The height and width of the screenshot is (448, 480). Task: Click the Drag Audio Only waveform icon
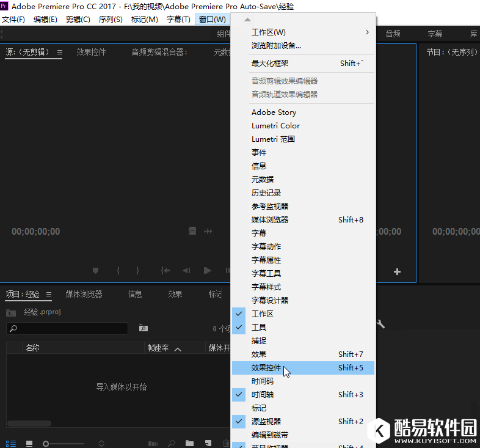208,232
